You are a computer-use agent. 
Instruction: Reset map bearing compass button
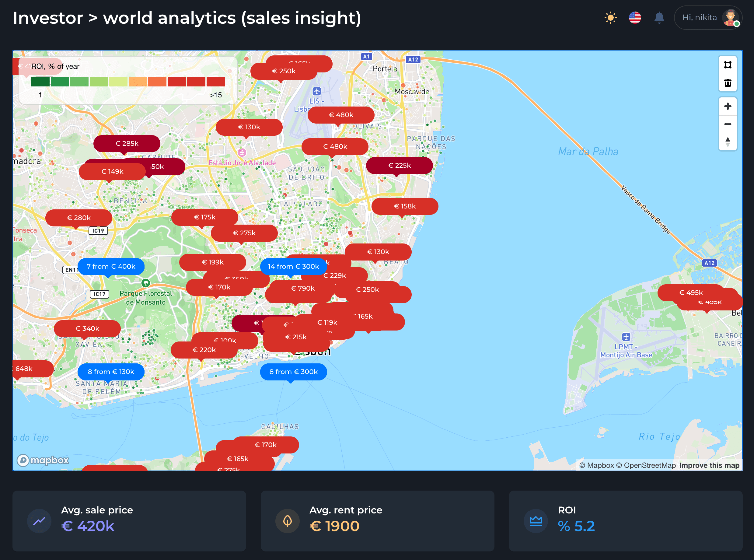(728, 142)
